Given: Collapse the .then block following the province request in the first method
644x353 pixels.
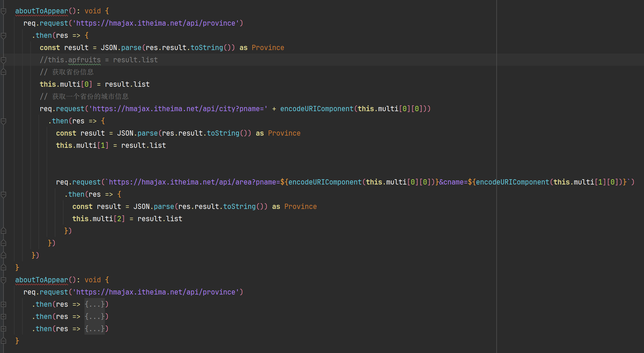Looking at the screenshot, I should [3, 36].
